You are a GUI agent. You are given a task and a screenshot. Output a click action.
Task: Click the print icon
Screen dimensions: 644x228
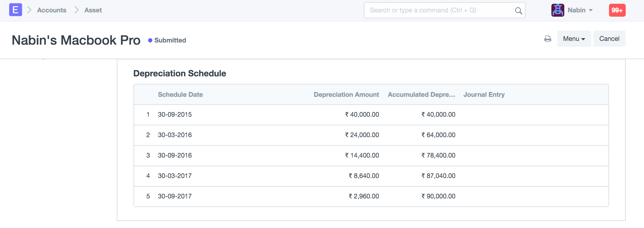coord(547,39)
